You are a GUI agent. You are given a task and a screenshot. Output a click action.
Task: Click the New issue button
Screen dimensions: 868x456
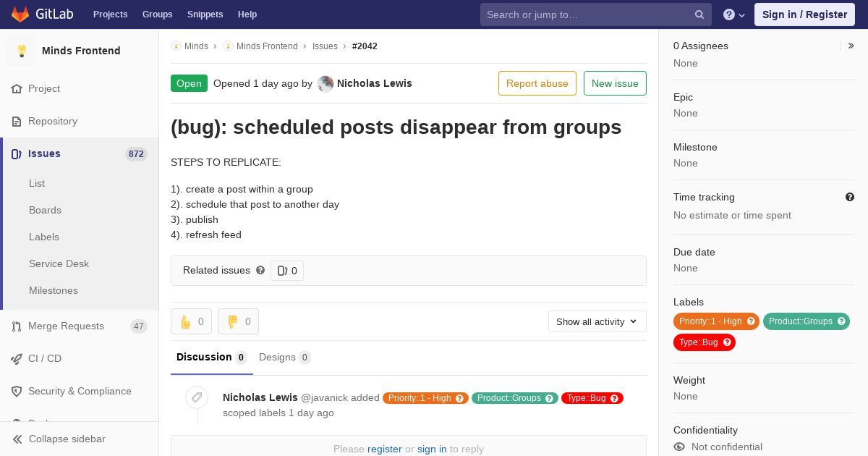(x=615, y=83)
